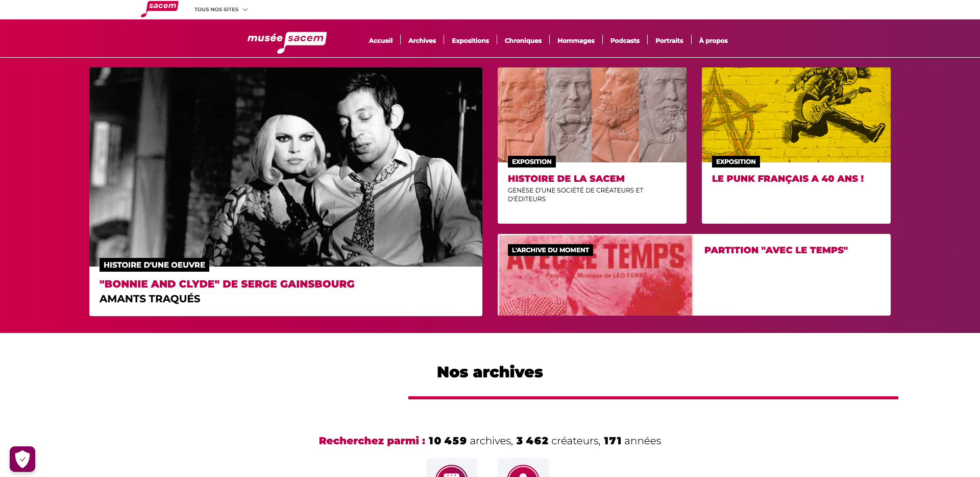Open the Avec le temps partition thumbnail
Screen dimensions: 980x477
tap(596, 275)
